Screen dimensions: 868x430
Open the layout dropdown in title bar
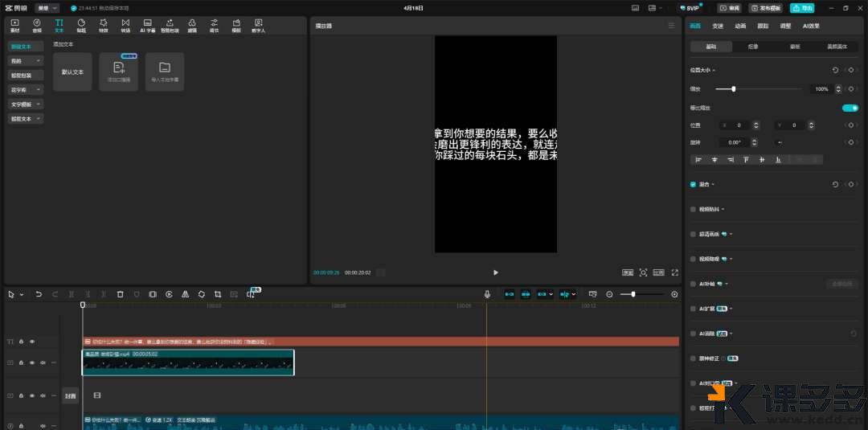(x=656, y=8)
